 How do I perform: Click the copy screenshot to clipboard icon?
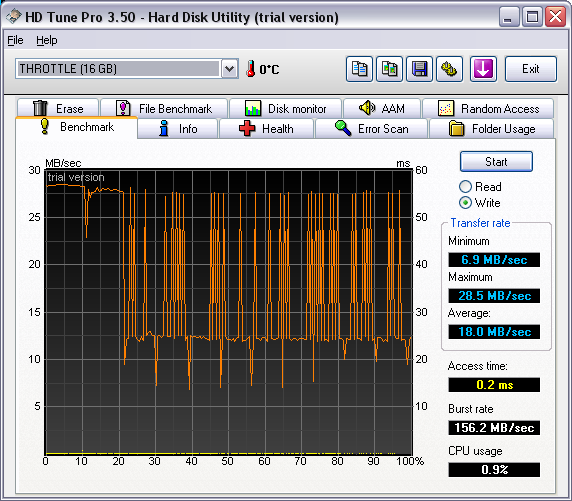tap(389, 69)
